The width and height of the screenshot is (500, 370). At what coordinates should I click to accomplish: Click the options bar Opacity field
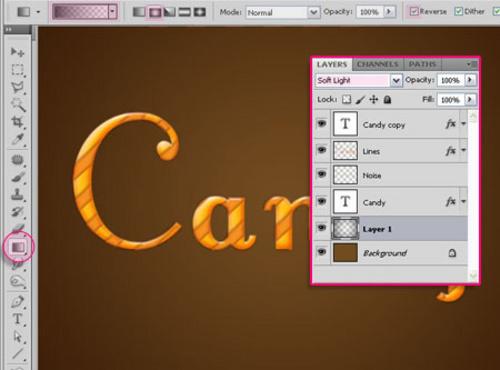coord(369,12)
